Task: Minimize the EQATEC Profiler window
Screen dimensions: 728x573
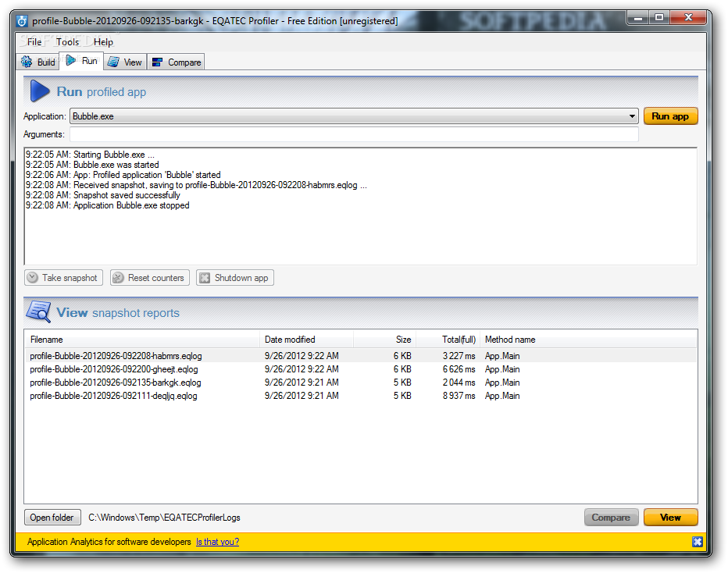Action: (x=638, y=18)
